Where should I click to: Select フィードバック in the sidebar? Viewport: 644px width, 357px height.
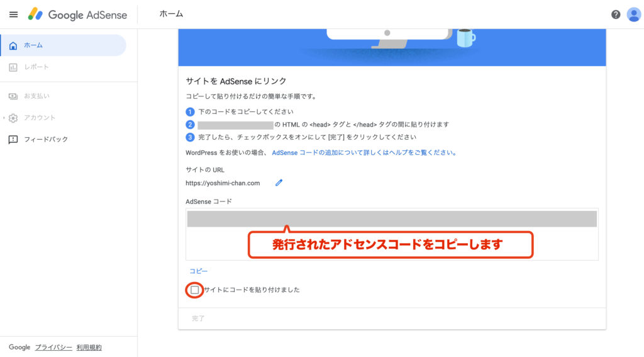coord(64,139)
